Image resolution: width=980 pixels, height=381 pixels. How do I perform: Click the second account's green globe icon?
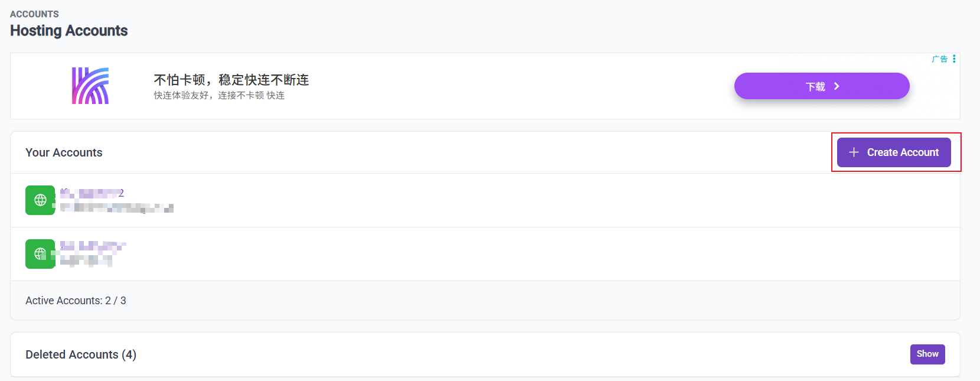pos(40,254)
